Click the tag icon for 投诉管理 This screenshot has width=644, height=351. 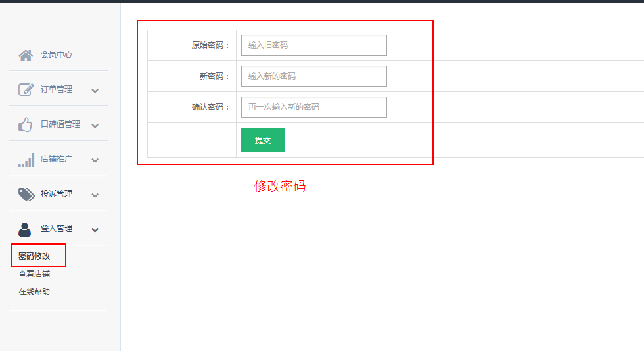(x=26, y=195)
